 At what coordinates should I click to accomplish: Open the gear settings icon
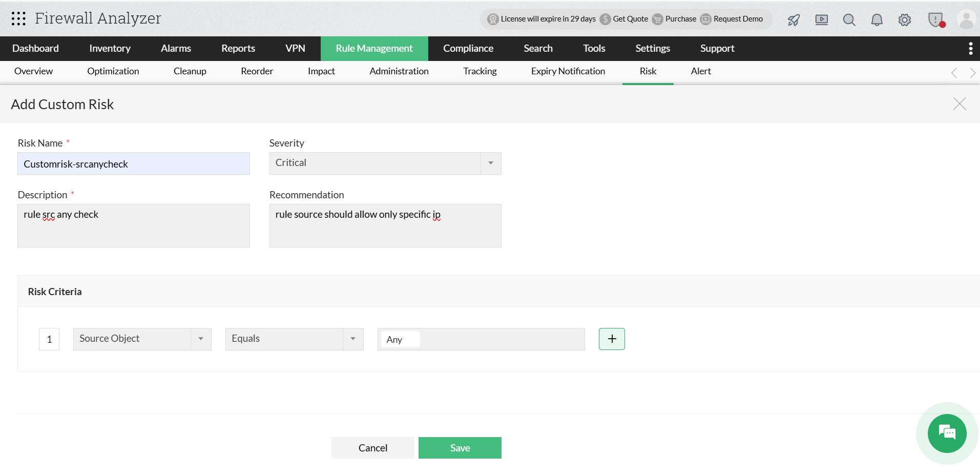pyautogui.click(x=905, y=20)
